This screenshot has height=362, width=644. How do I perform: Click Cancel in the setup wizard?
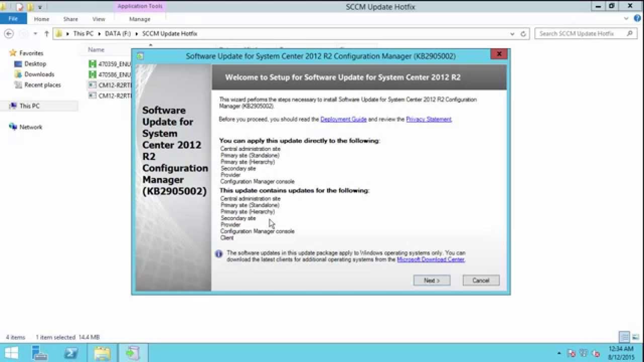(481, 281)
